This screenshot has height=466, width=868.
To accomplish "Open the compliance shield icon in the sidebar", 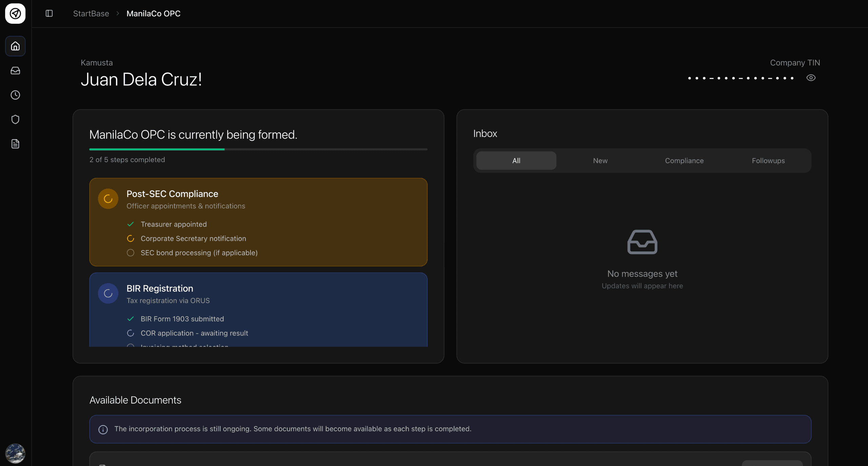I will (15, 119).
